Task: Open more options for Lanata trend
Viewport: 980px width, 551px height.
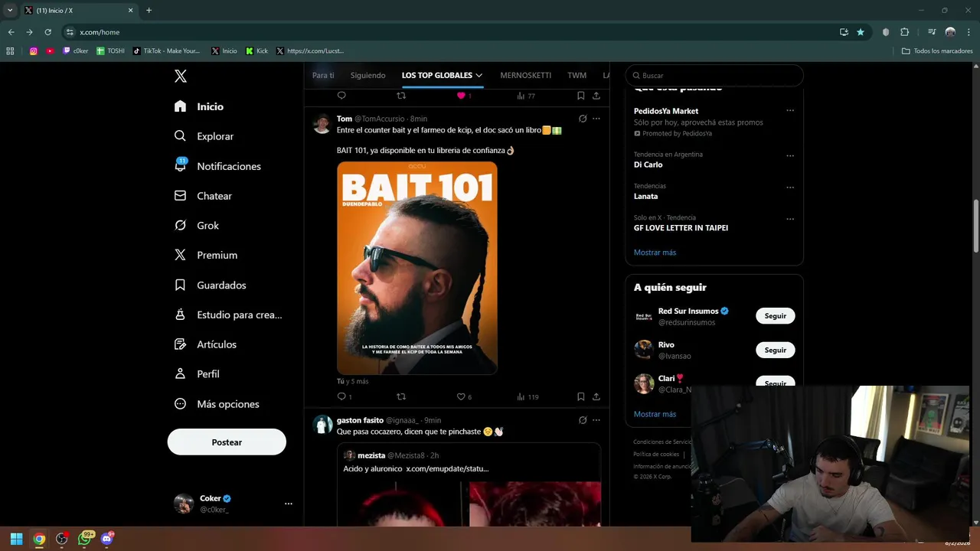Action: [790, 187]
